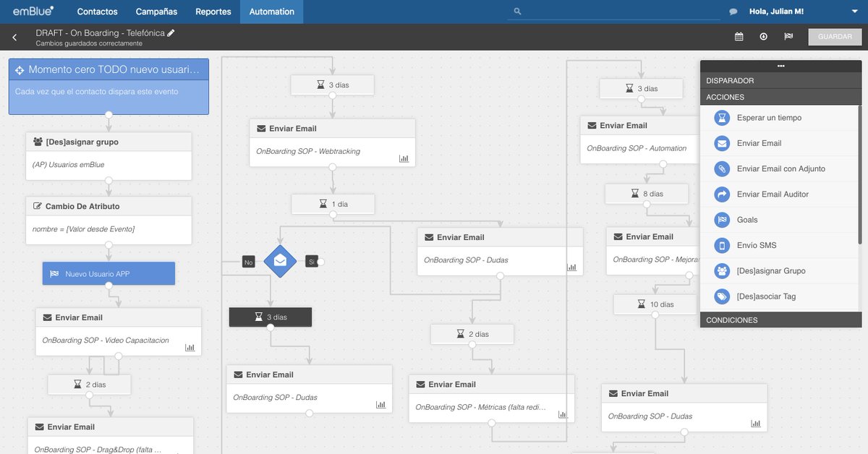Click the 8 días wait node
868x454 pixels.
coord(647,194)
